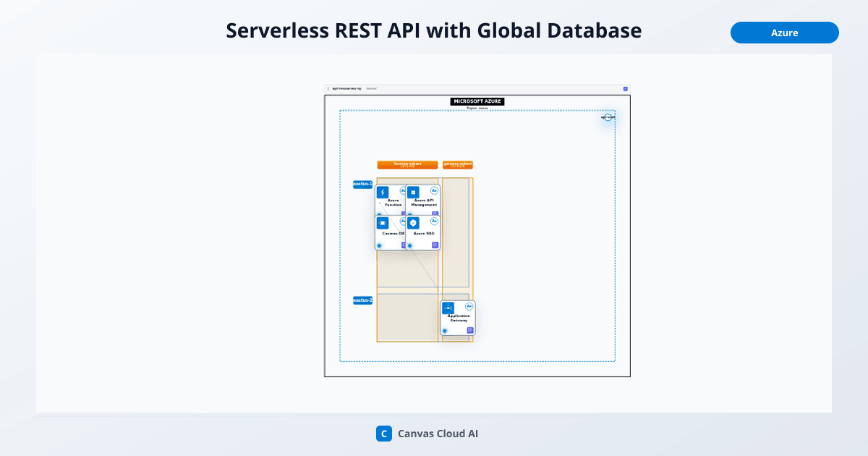This screenshot has width=868, height=456.
Task: Click the Cosmos DB node icon
Action: 383,223
